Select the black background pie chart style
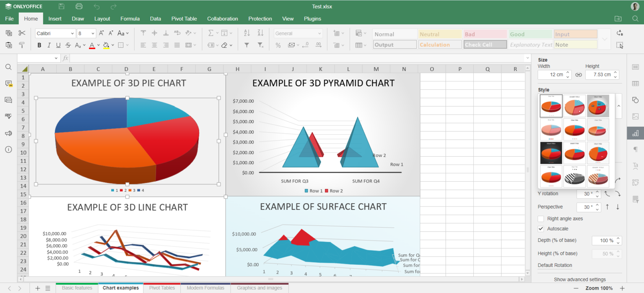 (551, 152)
